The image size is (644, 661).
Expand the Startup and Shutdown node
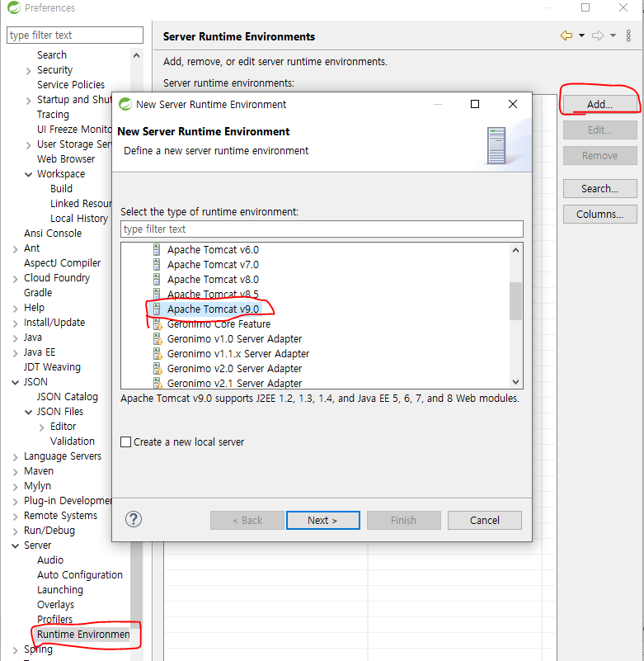[28, 101]
